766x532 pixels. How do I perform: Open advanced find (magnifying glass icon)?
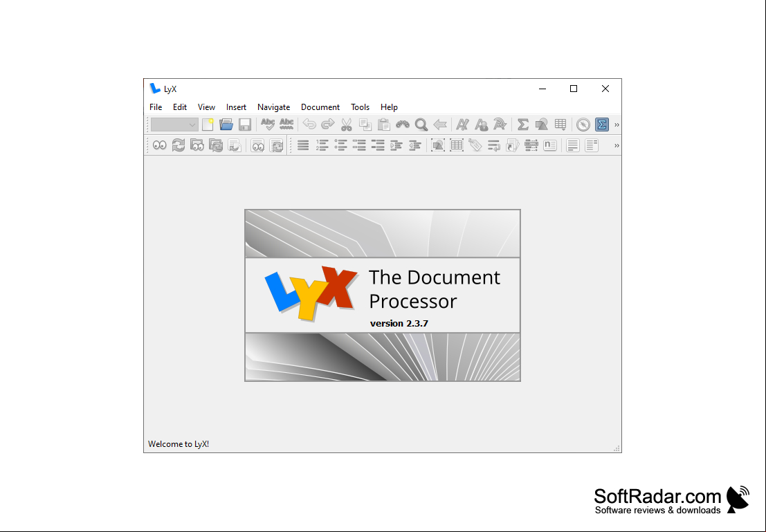(421, 125)
